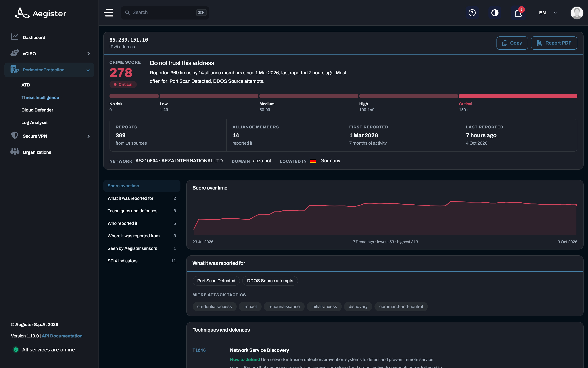Open the user avatar menu

pos(577,13)
